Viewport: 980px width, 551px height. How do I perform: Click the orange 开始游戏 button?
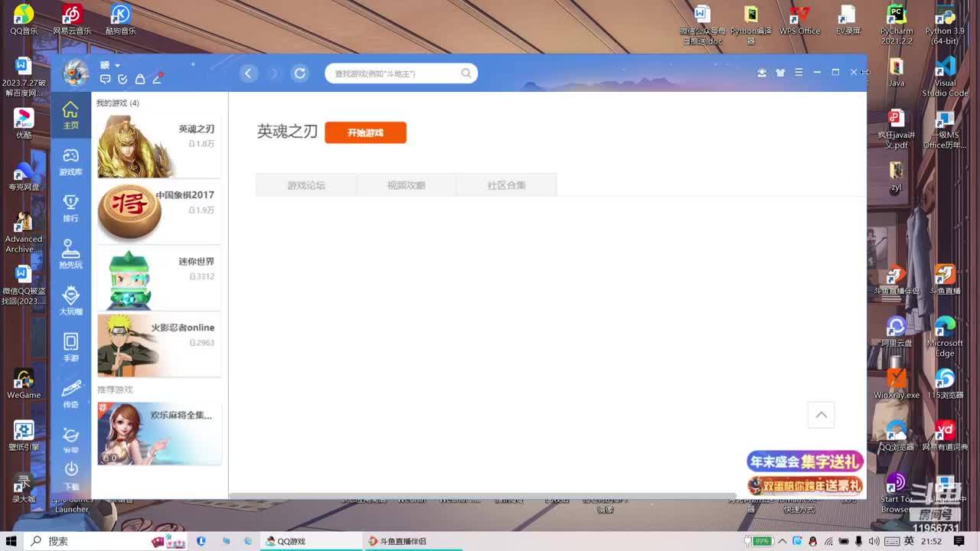365,132
